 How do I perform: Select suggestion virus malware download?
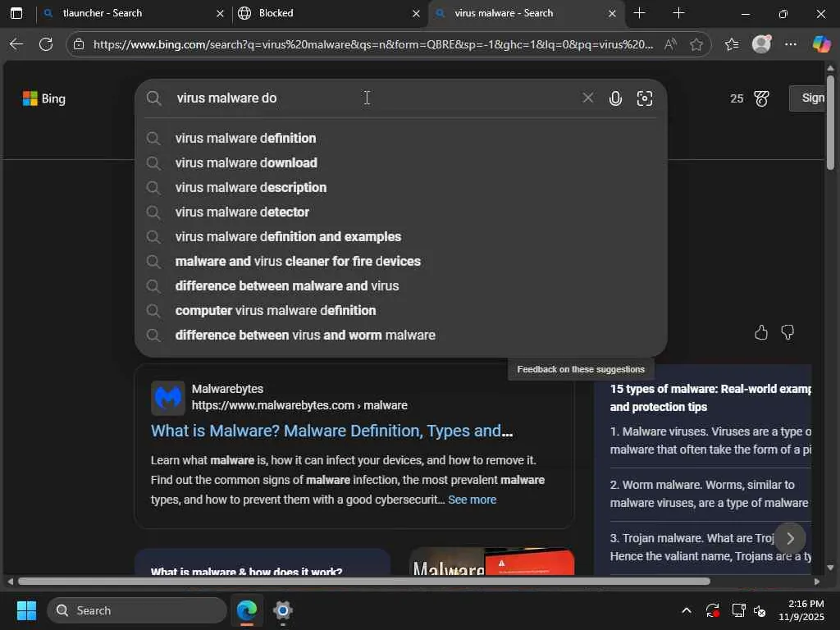click(400, 163)
